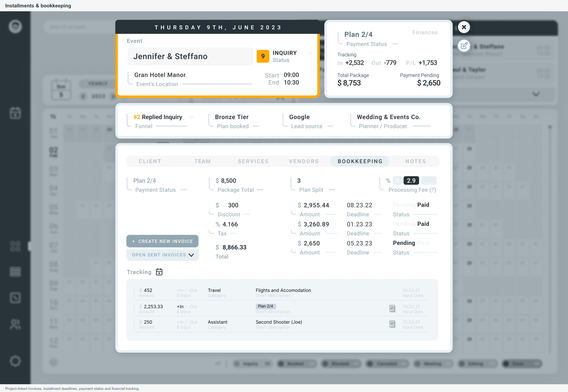Image resolution: width=568 pixels, height=392 pixels.
Task: Toggle Pending/Paid status for 08.23.22 installment
Action: click(x=411, y=205)
